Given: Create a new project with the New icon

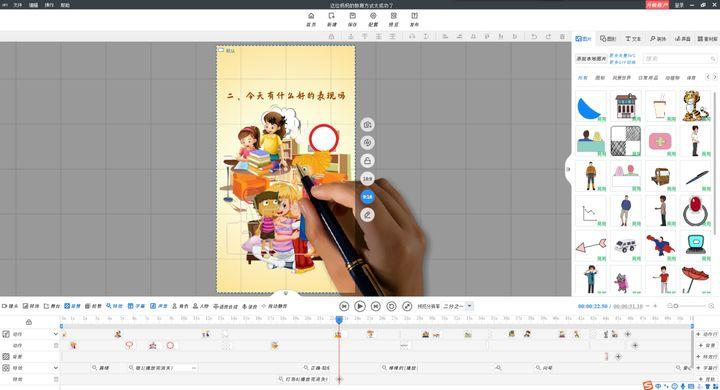Looking at the screenshot, I should [332, 19].
